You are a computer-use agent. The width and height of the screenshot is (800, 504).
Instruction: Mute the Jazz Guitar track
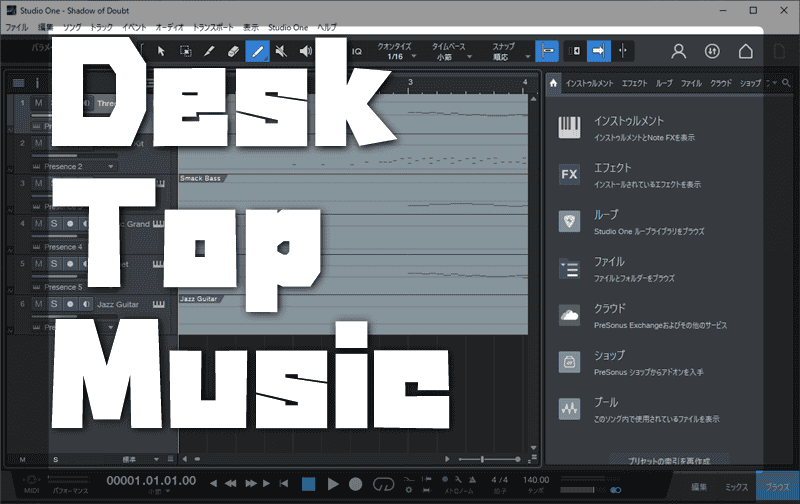click(x=38, y=303)
